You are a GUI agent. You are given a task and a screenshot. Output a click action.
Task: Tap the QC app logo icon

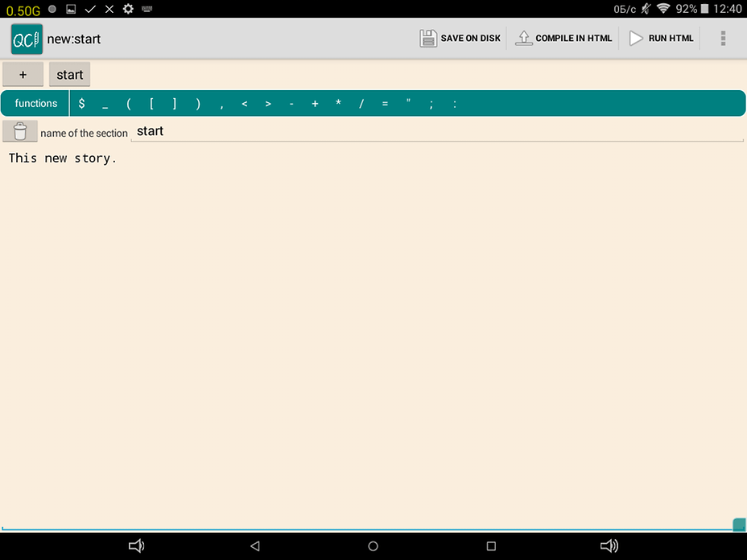click(27, 39)
